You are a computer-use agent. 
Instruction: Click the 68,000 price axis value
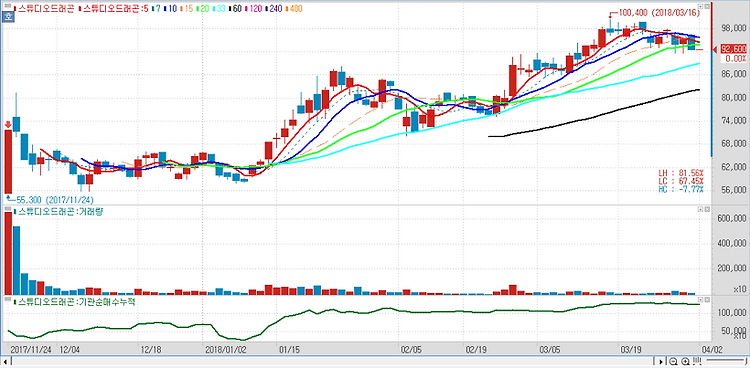click(733, 144)
